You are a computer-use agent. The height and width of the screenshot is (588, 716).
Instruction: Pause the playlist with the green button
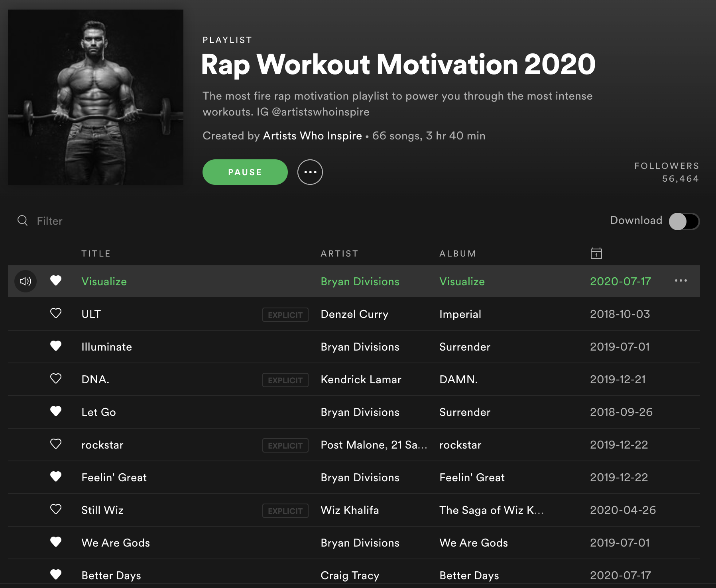245,172
